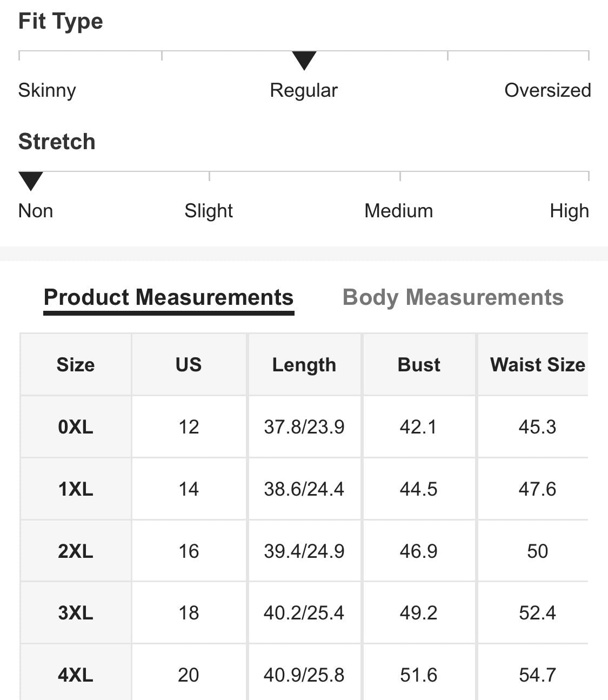Click the Medium label on Stretch scale
The width and height of the screenshot is (608, 700).
point(399,211)
